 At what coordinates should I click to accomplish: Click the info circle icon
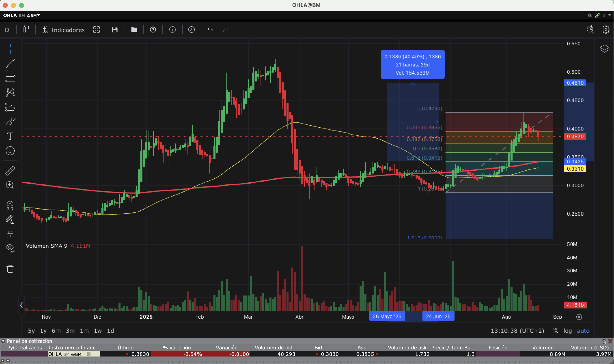[172, 30]
